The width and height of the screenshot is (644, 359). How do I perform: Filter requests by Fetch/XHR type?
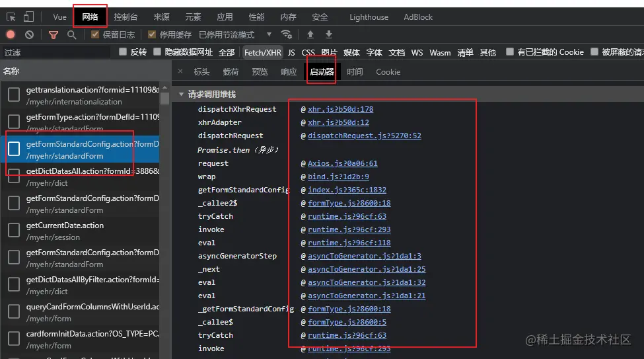click(263, 52)
